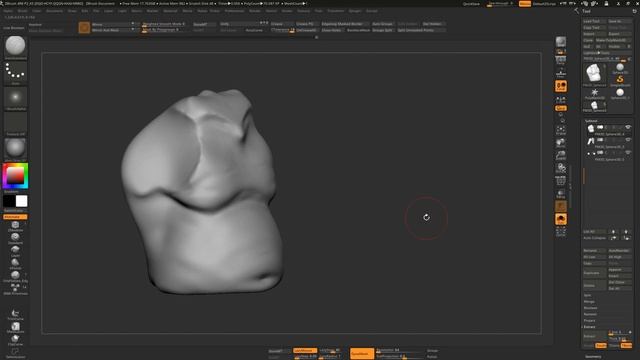Expand the Split subtool section
The image size is (640, 360).
tap(587, 295)
